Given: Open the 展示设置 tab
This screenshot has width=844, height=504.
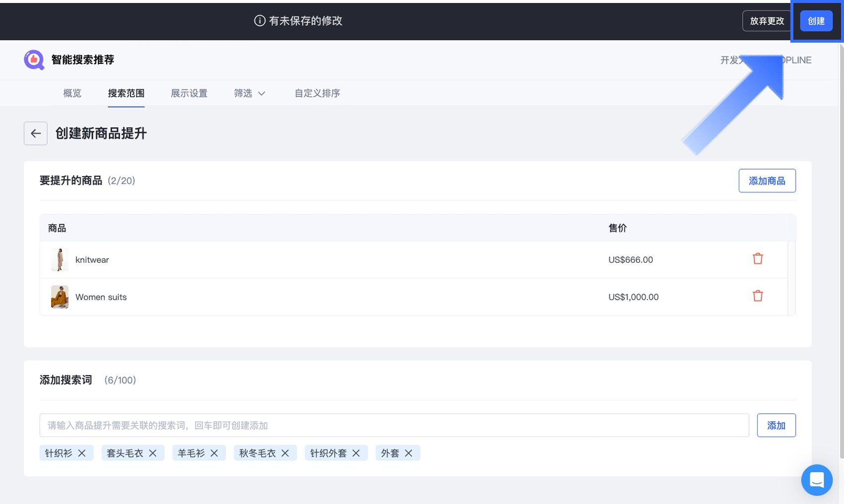Looking at the screenshot, I should click(189, 93).
